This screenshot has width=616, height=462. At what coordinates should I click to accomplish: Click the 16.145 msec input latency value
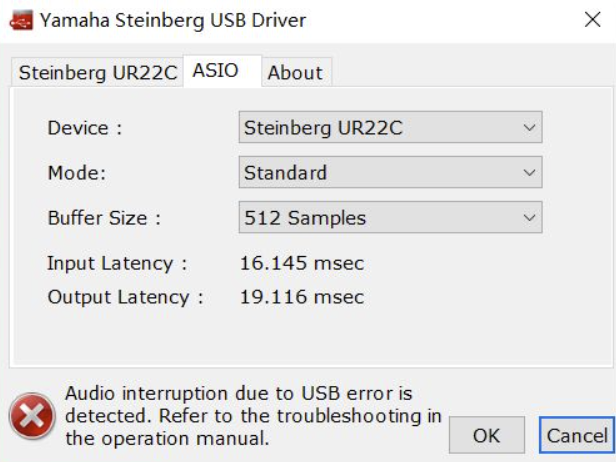click(x=302, y=264)
